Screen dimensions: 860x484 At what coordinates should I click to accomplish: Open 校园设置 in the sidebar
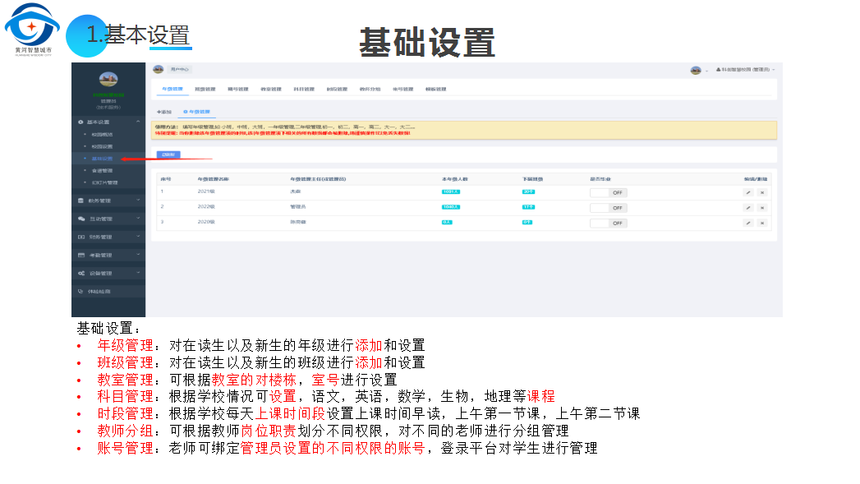(102, 147)
